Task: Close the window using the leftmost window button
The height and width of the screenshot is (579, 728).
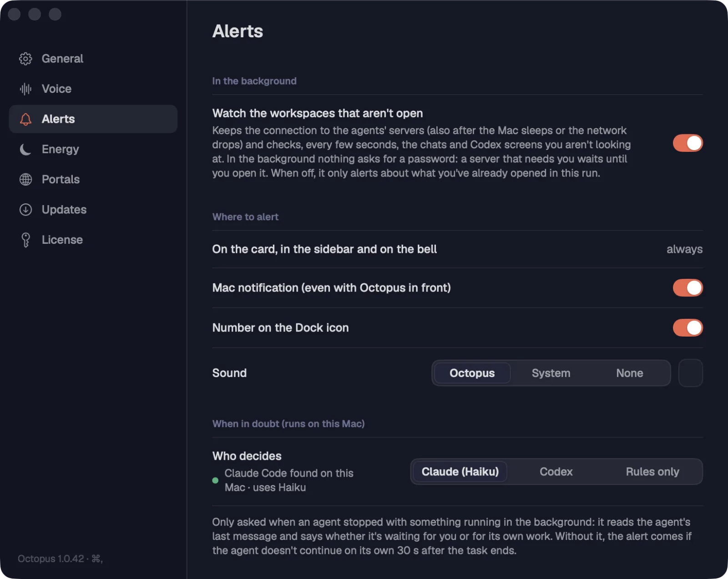Action: pyautogui.click(x=15, y=15)
